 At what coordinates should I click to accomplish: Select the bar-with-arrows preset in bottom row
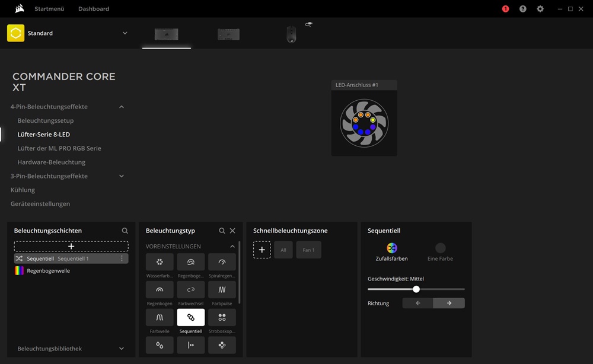point(190,345)
